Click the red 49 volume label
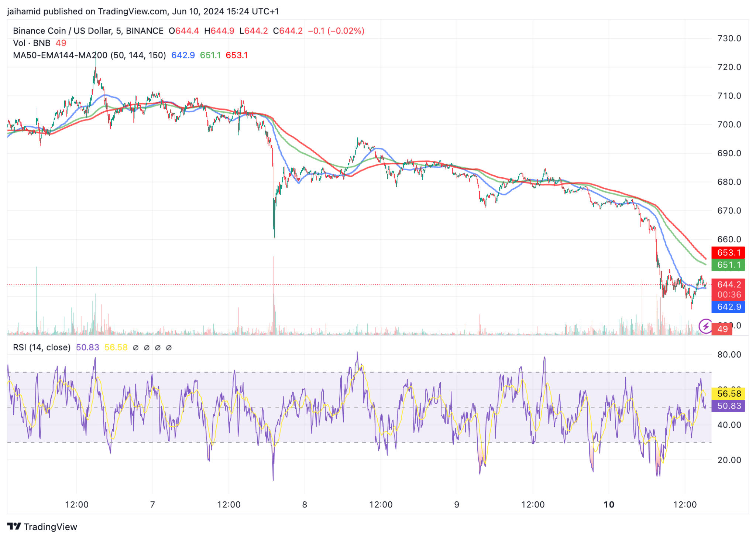Viewport: 756px width, 539px height. coord(722,329)
